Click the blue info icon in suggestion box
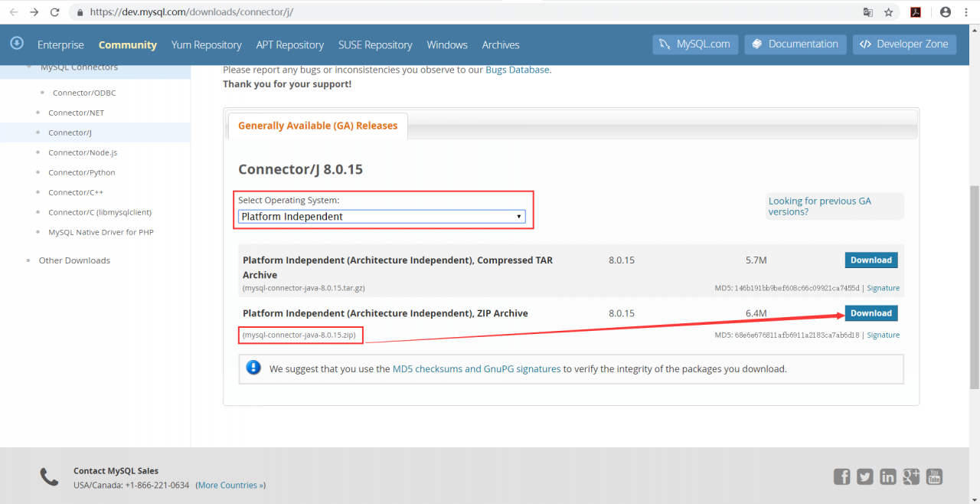 [253, 368]
